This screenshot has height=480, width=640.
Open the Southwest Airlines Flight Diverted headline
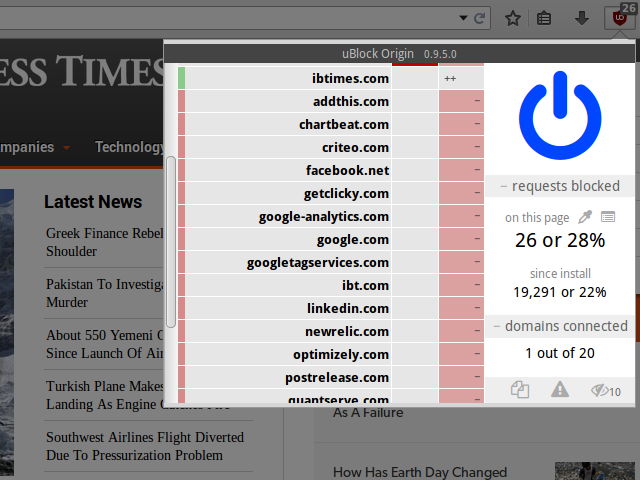pos(145,446)
